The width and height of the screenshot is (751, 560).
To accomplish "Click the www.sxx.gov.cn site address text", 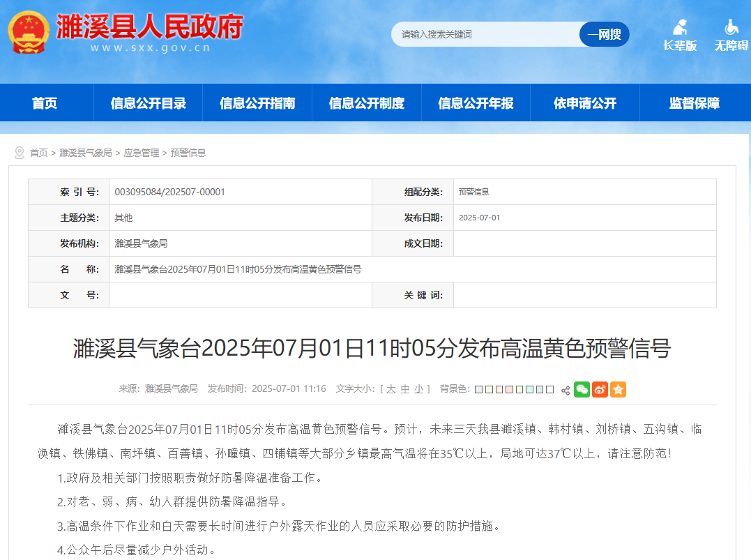I will [151, 48].
